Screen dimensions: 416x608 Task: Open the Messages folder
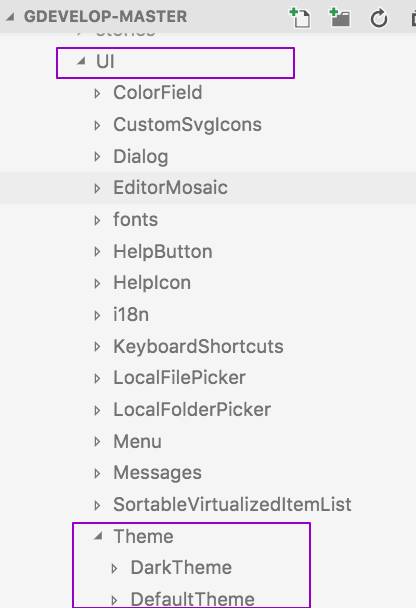tap(157, 473)
